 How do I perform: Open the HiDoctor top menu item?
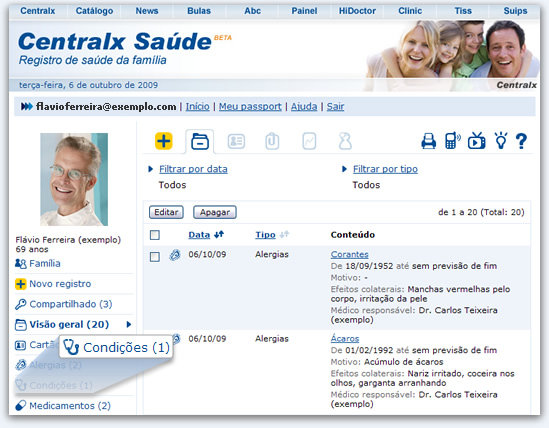pos(357,11)
